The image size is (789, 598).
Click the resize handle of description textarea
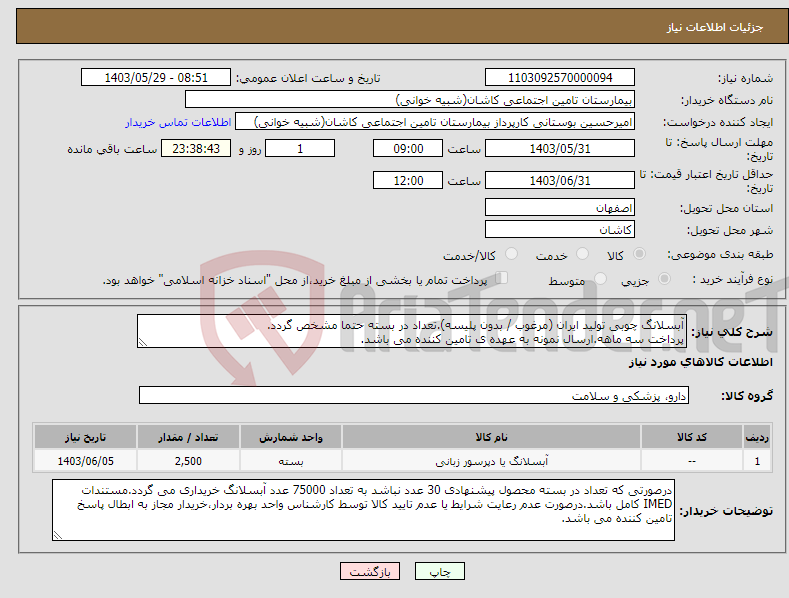click(x=143, y=342)
